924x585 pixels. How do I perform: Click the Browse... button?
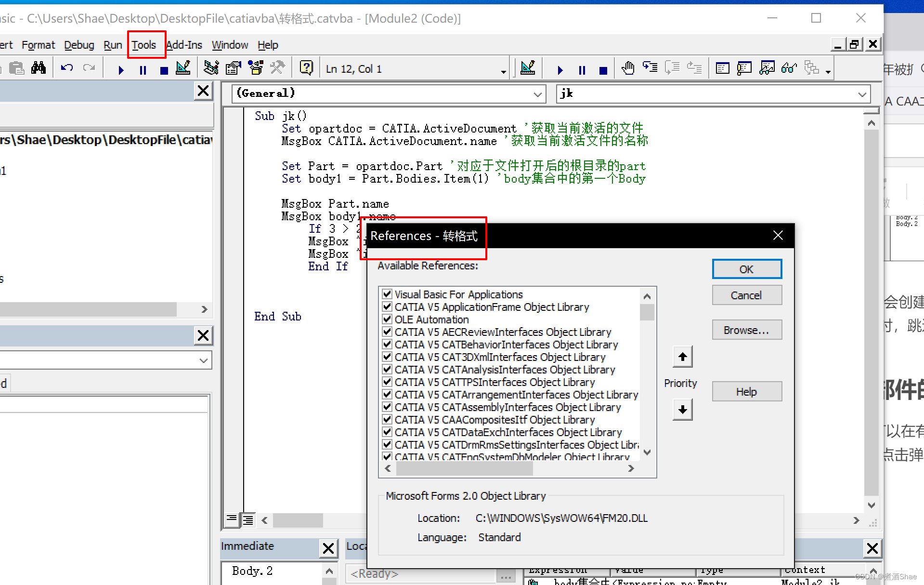tap(747, 330)
